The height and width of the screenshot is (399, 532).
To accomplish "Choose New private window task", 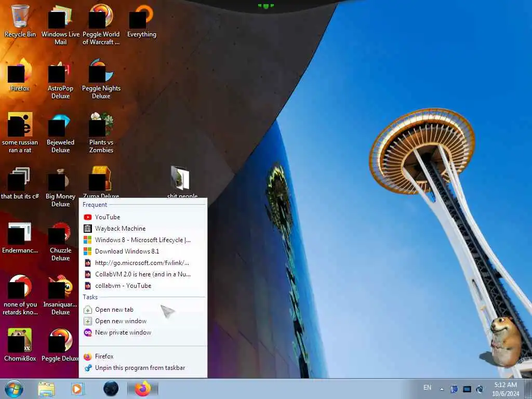I will pos(143,332).
